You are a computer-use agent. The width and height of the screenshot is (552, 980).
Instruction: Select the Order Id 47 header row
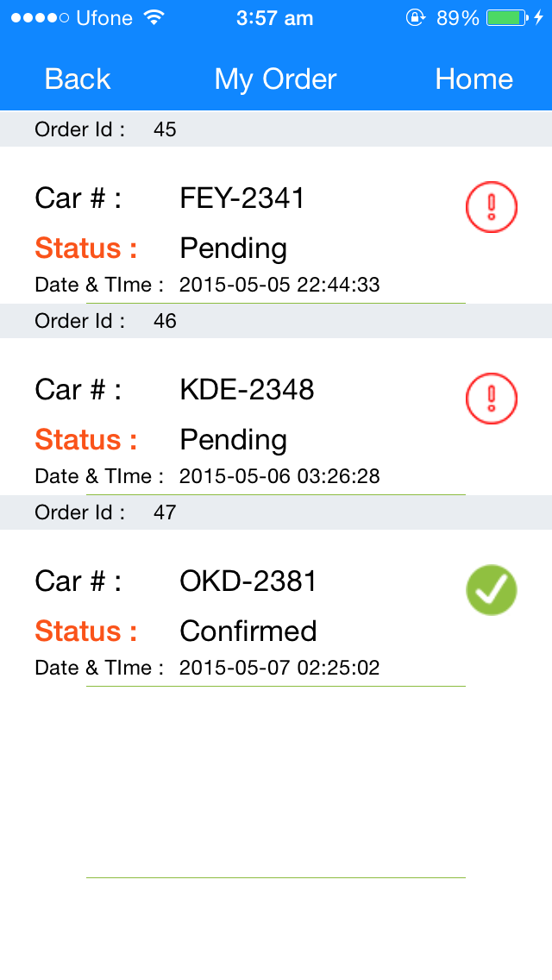(276, 512)
